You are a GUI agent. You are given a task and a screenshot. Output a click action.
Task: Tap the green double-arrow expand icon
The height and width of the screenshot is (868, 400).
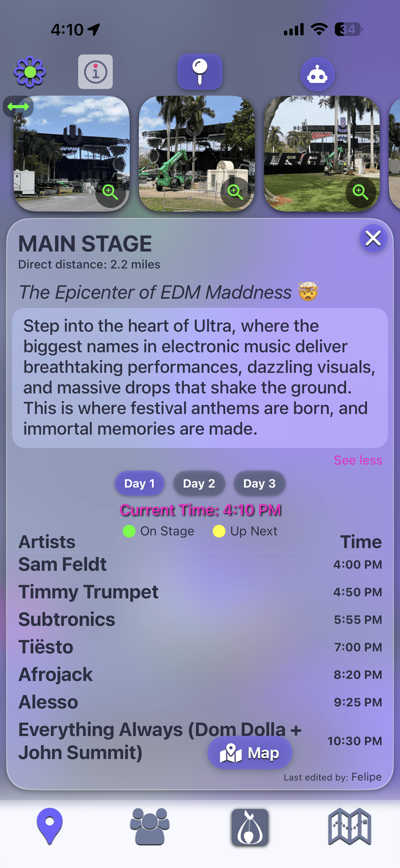[18, 107]
